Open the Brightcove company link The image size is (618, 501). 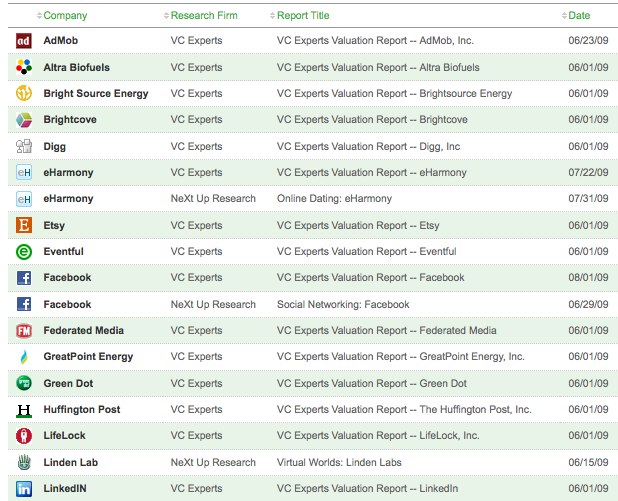(70, 119)
